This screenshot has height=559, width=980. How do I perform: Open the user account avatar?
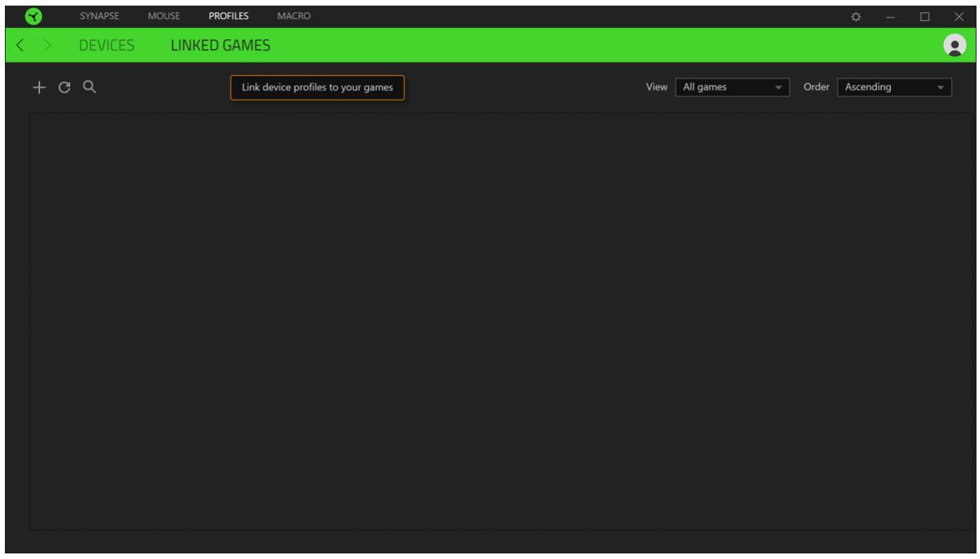(x=953, y=45)
